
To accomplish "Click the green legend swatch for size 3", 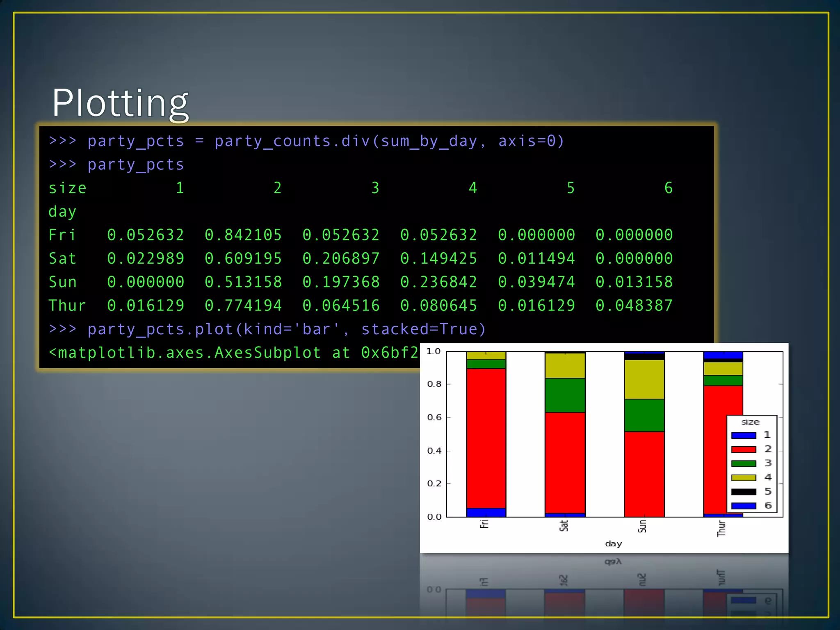I will click(x=743, y=463).
